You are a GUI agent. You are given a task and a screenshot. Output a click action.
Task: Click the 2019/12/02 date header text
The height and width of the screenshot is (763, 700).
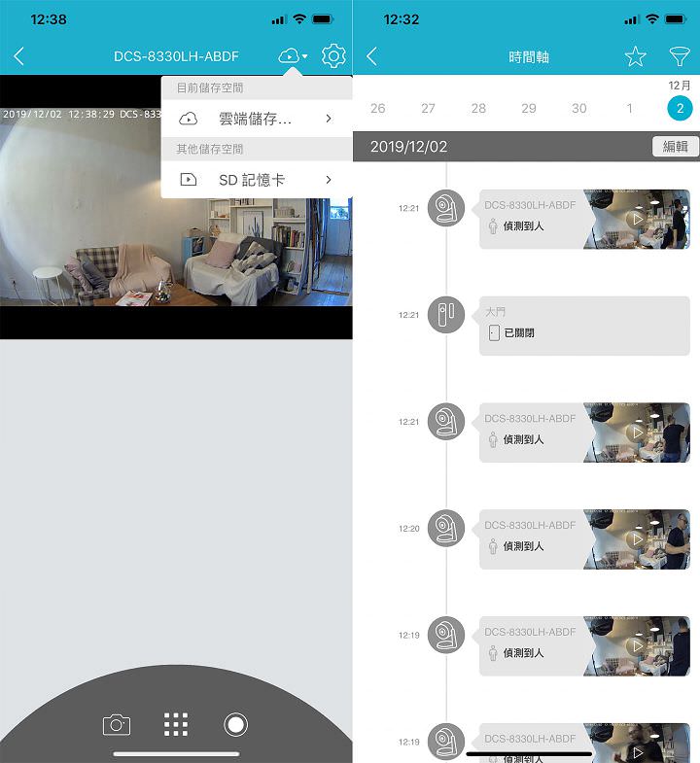409,147
